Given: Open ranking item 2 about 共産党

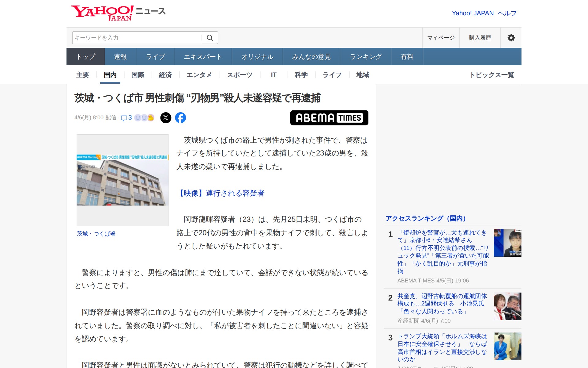Looking at the screenshot, I should pyautogui.click(x=442, y=304).
